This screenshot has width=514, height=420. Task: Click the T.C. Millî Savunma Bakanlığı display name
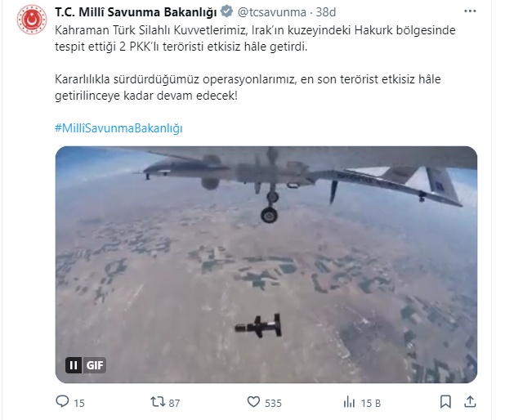pos(136,12)
